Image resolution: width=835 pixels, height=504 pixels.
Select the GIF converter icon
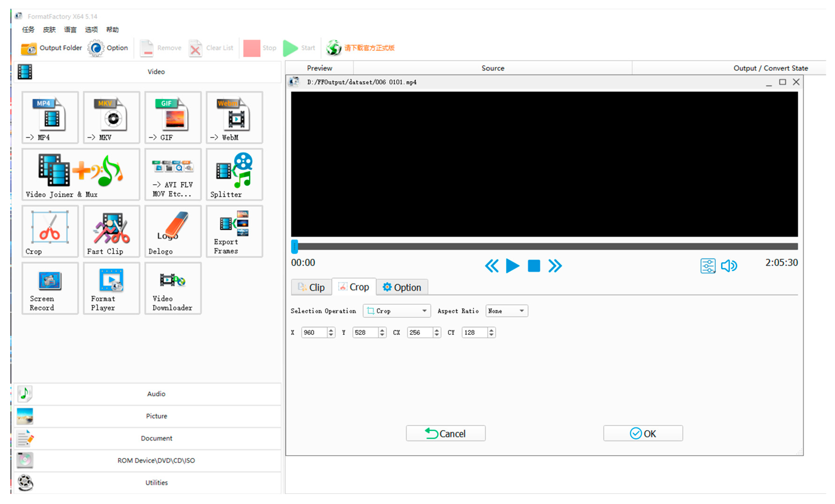173,117
